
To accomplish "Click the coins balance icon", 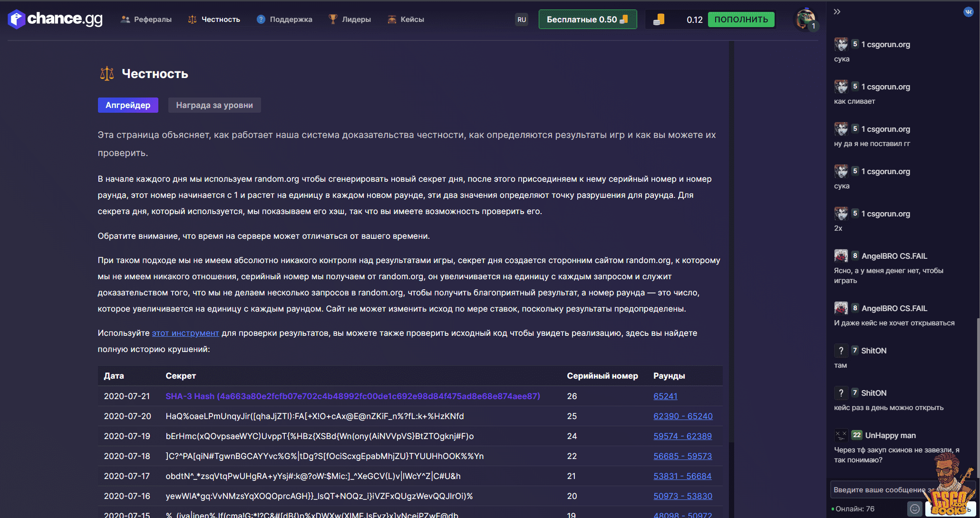I will point(659,20).
